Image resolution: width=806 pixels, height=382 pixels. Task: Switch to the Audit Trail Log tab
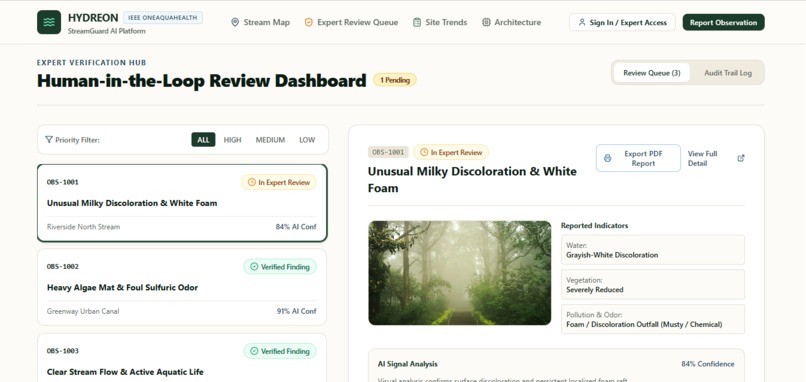point(728,72)
